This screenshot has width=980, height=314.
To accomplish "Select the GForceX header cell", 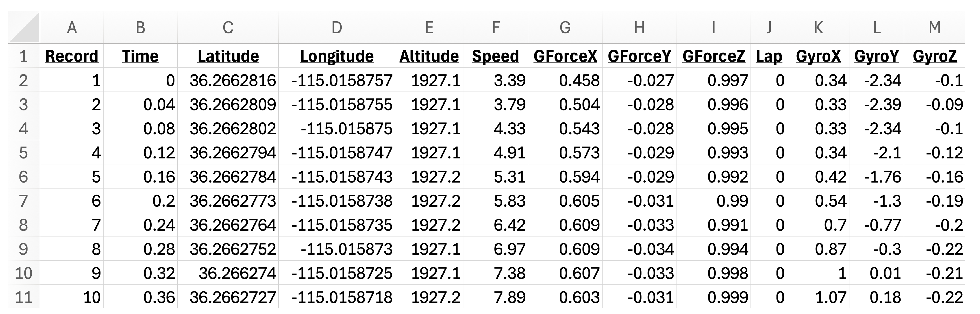I will tap(565, 56).
